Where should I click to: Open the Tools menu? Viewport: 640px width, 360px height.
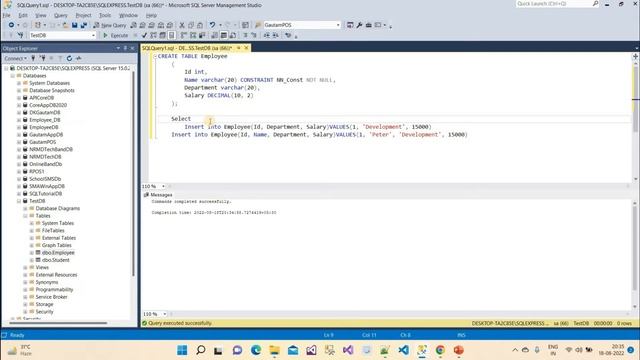(x=105, y=15)
